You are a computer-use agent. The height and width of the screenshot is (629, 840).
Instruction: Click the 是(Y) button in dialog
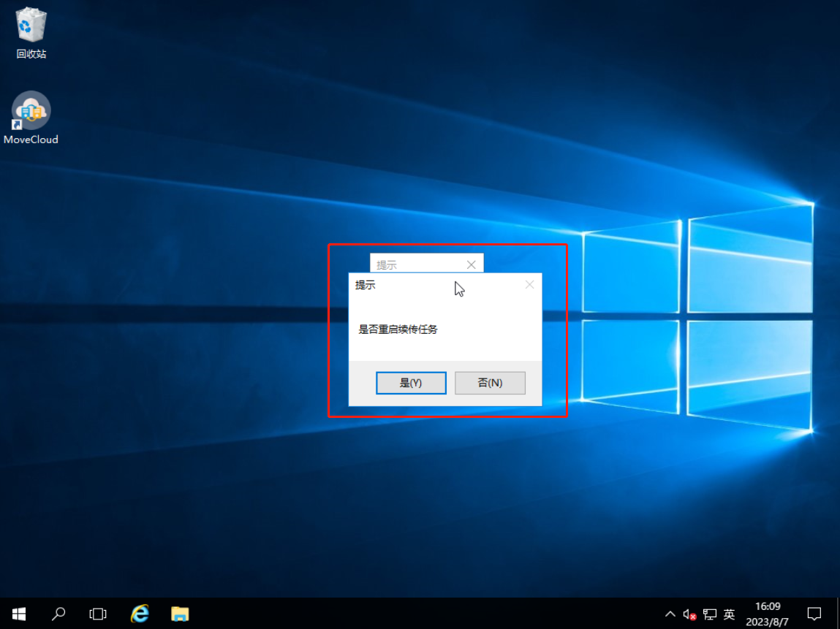(411, 383)
